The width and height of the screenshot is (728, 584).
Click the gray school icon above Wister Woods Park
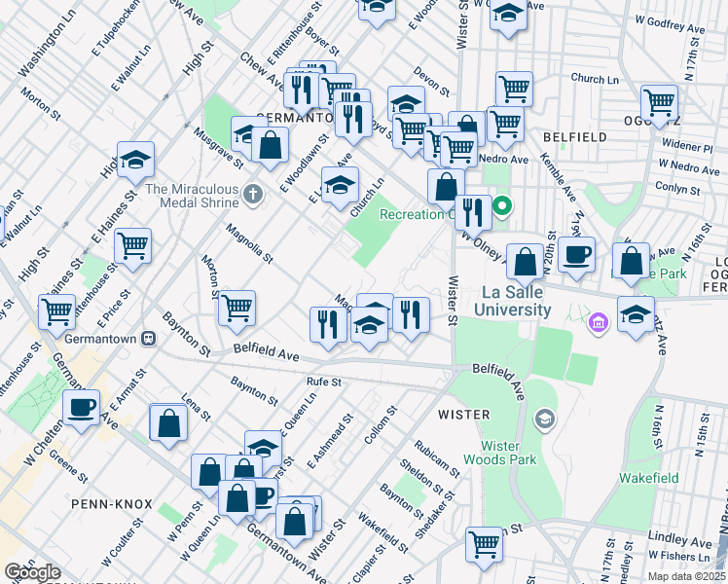point(545,420)
